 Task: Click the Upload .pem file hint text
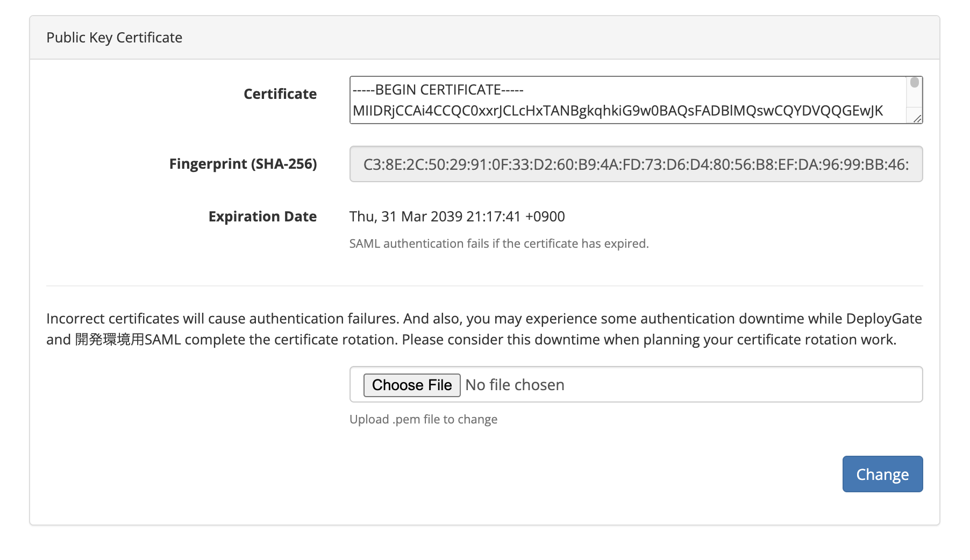pos(423,419)
